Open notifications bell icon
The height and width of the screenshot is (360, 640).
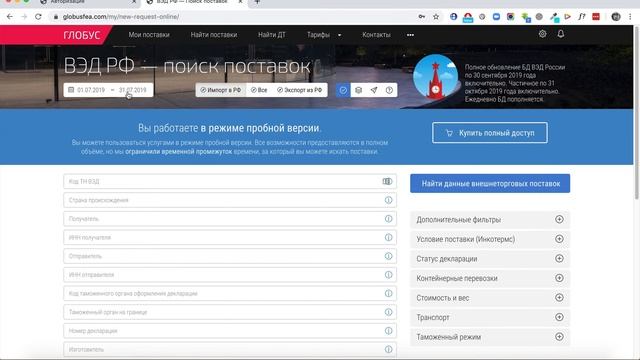pyautogui.click(x=561, y=34)
